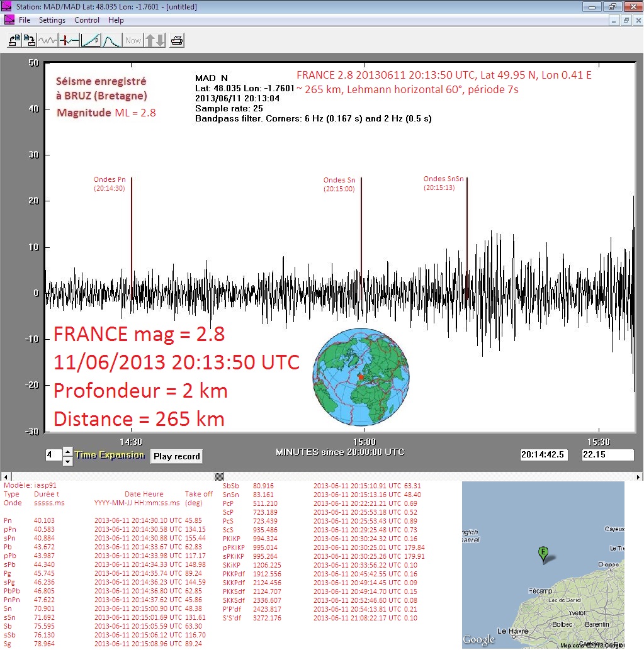Open the Settings menu
This screenshot has height=650, width=644.
(52, 20)
